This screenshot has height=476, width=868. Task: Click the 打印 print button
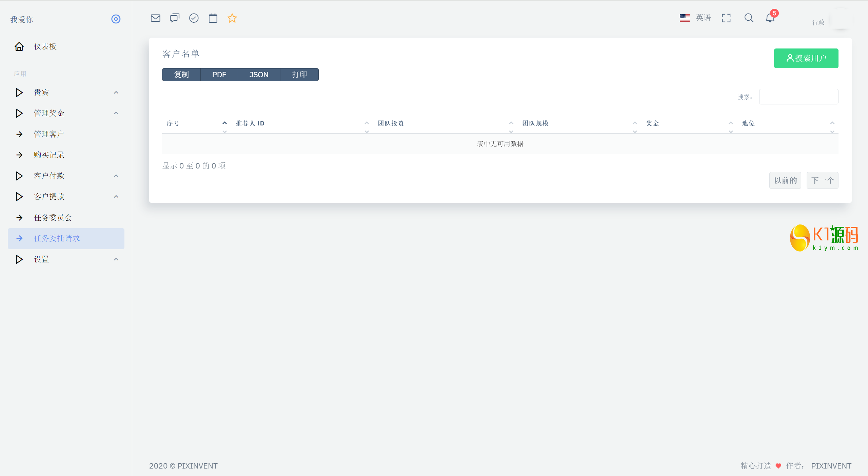coord(299,75)
